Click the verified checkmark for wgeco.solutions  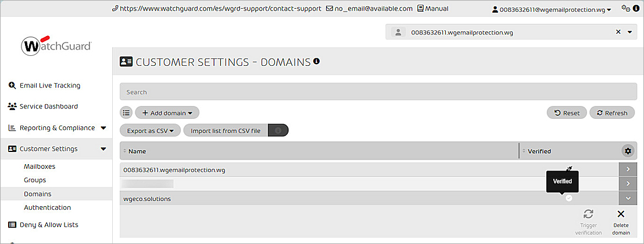pos(569,198)
